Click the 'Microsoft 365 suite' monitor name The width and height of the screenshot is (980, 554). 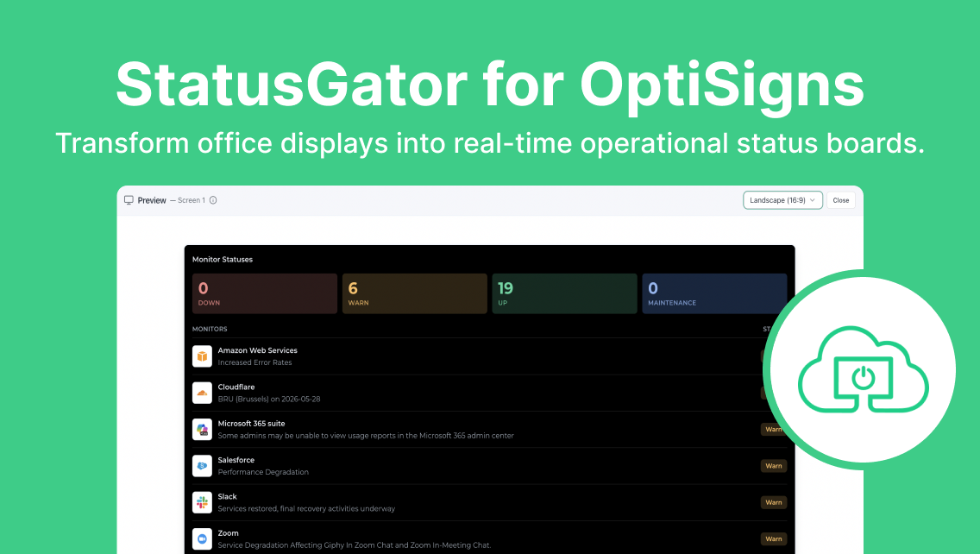point(251,424)
